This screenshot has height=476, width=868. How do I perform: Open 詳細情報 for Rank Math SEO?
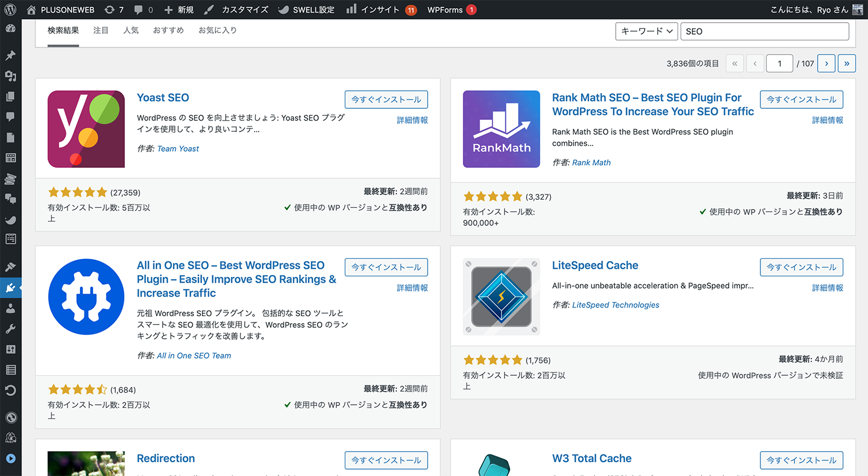[x=827, y=120]
